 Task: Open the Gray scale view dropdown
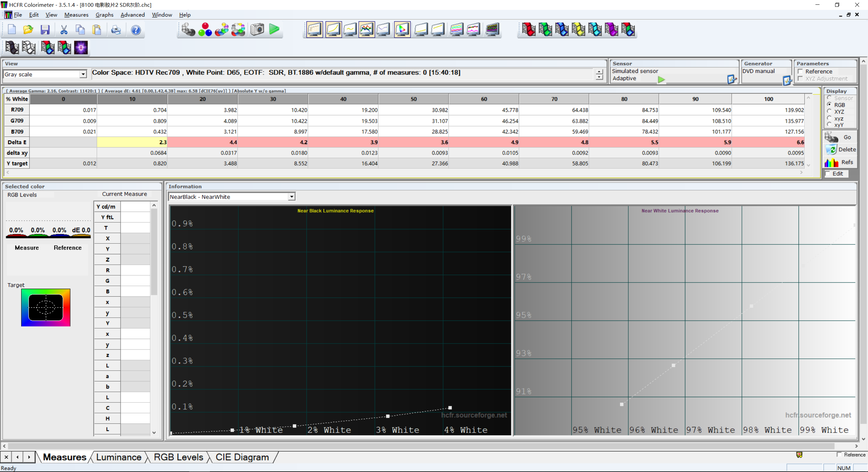coord(83,74)
